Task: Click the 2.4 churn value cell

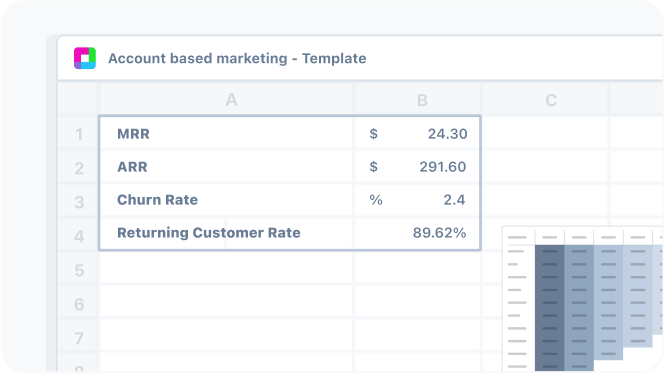Action: coord(417,199)
